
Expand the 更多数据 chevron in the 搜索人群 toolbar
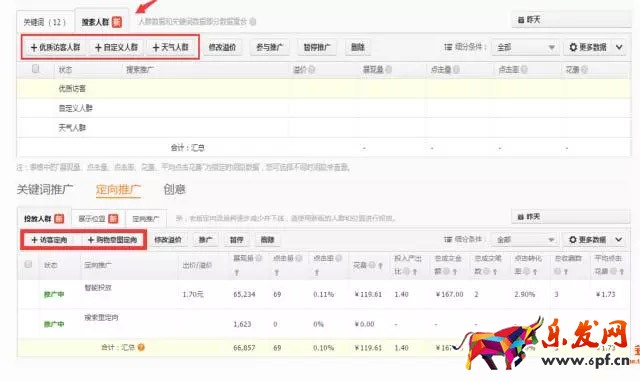tap(619, 47)
